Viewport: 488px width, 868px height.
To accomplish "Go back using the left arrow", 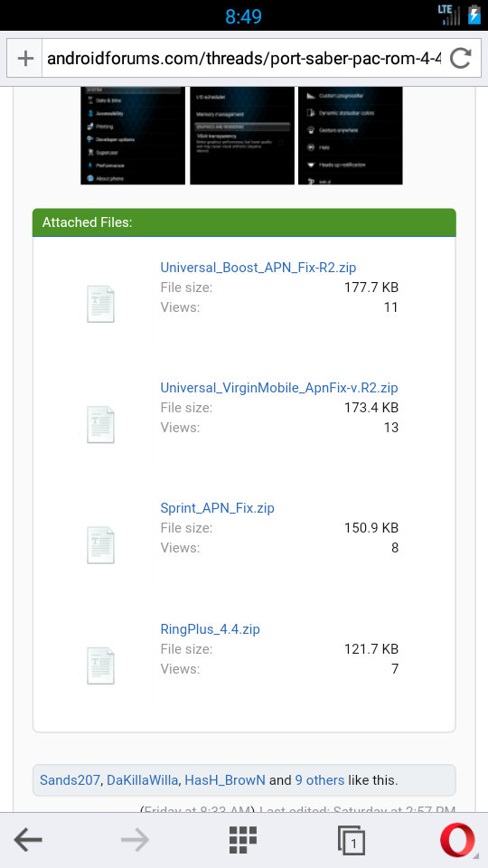I will 28,840.
